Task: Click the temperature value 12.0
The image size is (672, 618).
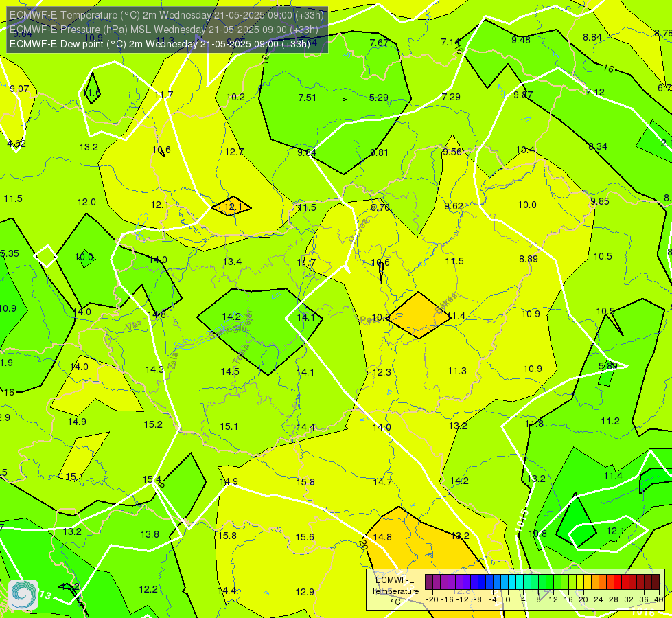Action: 86,202
